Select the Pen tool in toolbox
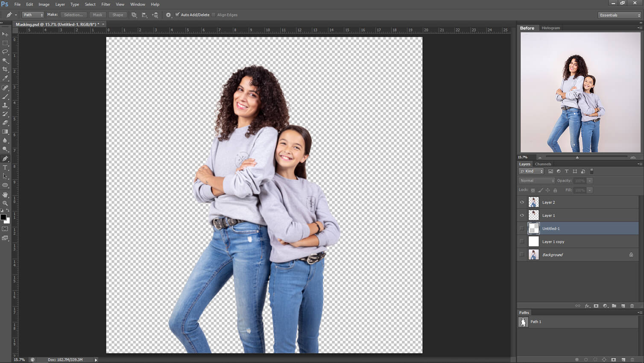The width and height of the screenshot is (644, 363). click(x=5, y=158)
